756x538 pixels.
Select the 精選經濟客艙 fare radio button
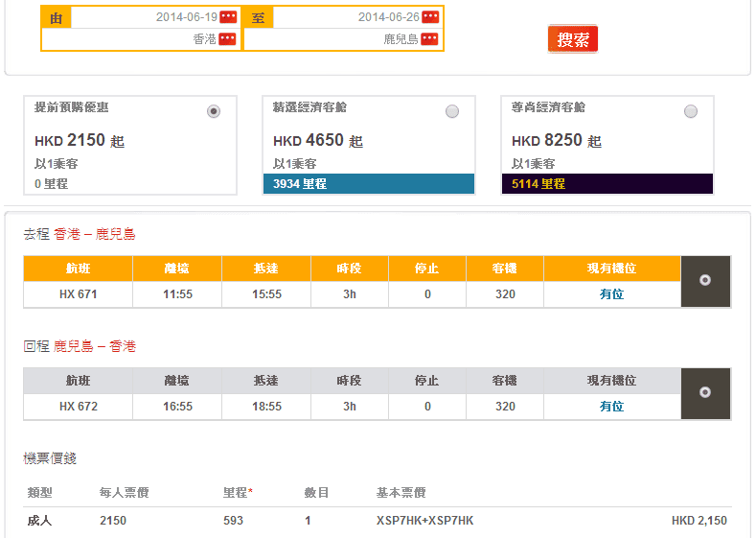[452, 111]
